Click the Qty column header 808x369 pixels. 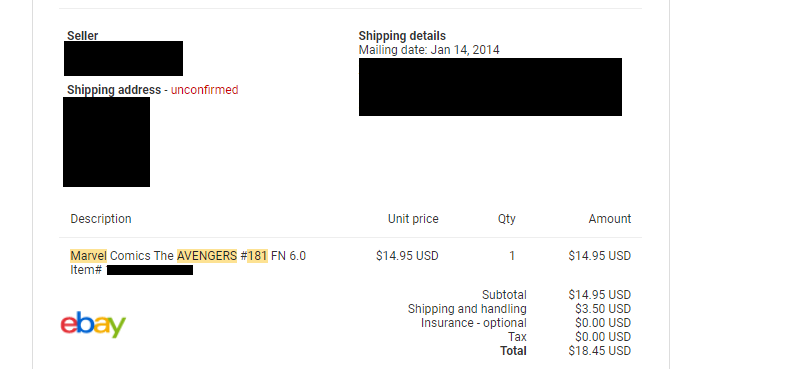[507, 219]
